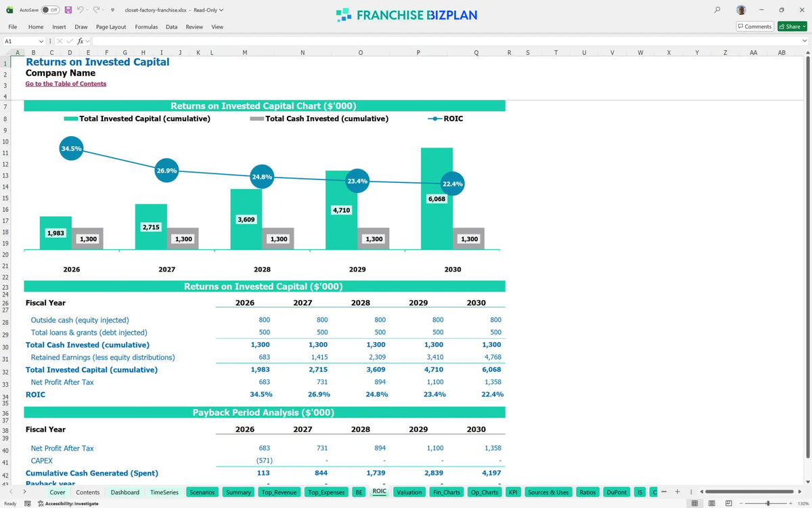Open the Valuation sheet tab

click(409, 492)
